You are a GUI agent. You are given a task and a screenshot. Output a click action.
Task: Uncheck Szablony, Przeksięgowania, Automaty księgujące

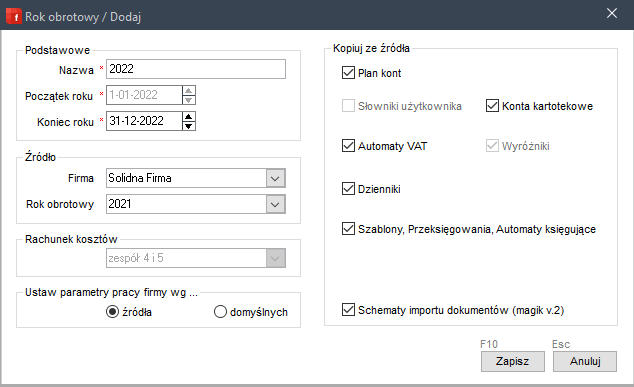348,228
